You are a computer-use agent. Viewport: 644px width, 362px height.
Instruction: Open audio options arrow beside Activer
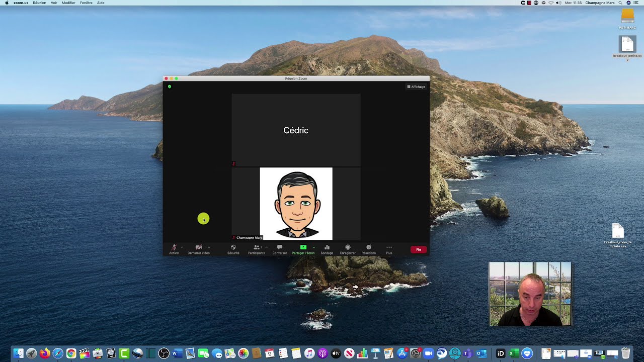pos(182,247)
